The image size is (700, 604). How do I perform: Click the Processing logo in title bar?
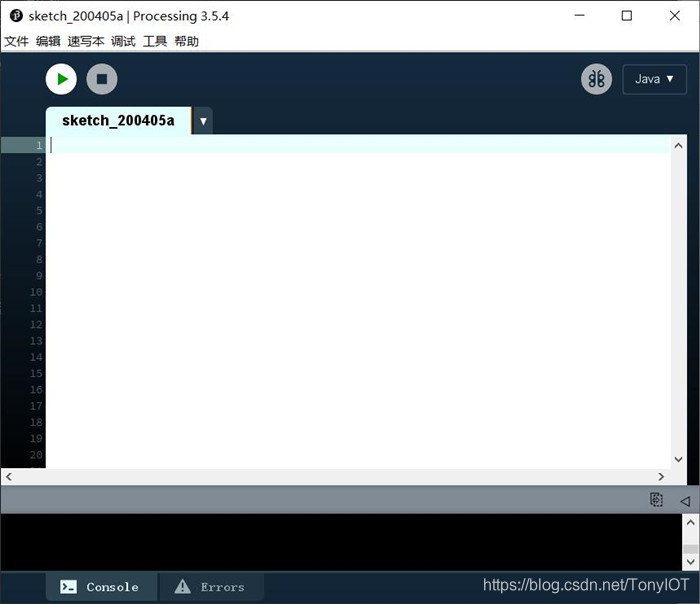click(16, 16)
